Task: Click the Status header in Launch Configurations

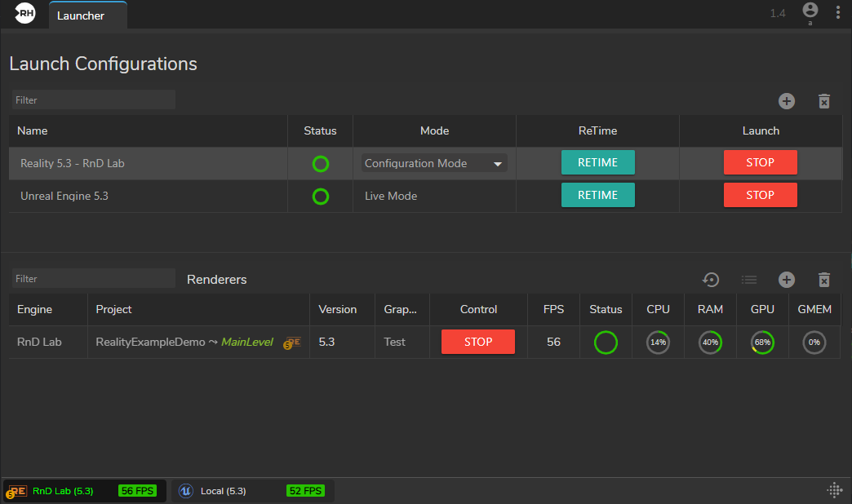Action: (320, 130)
